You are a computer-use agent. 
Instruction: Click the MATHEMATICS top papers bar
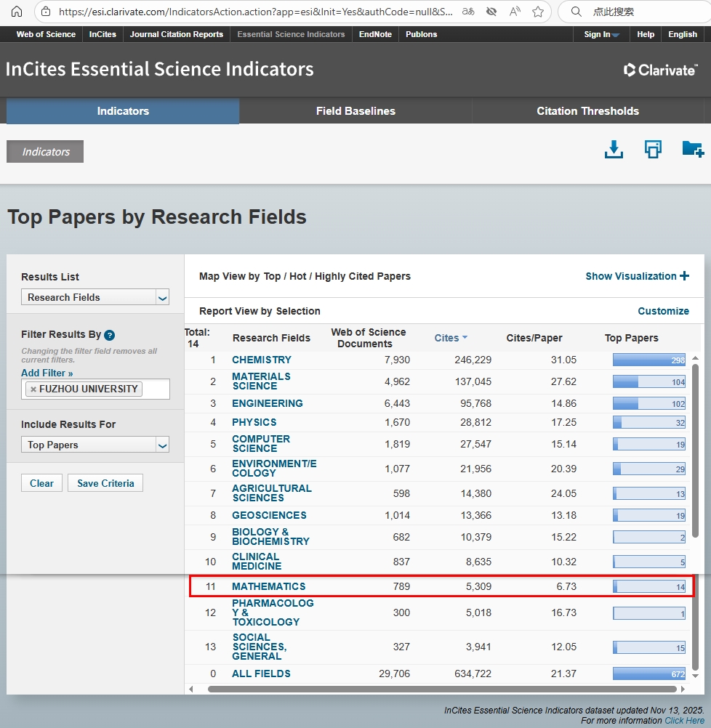pos(648,586)
